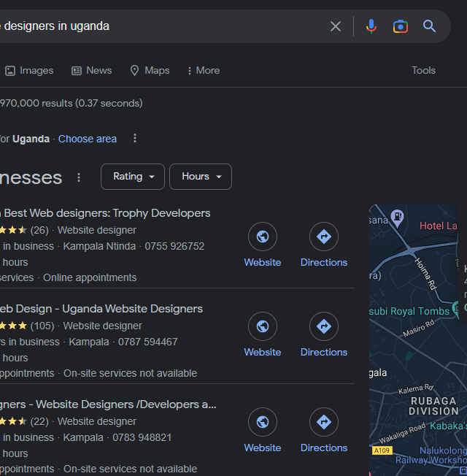Expand the Rating filter dropdown
The width and height of the screenshot is (467, 476).
[133, 177]
